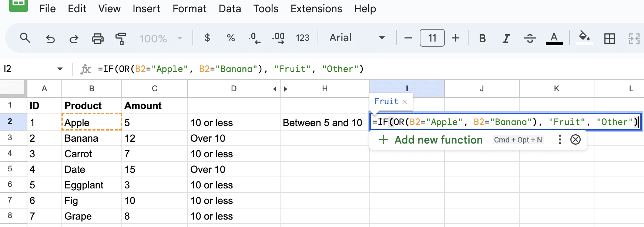The width and height of the screenshot is (644, 227).
Task: Open the Data menu
Action: (x=230, y=9)
